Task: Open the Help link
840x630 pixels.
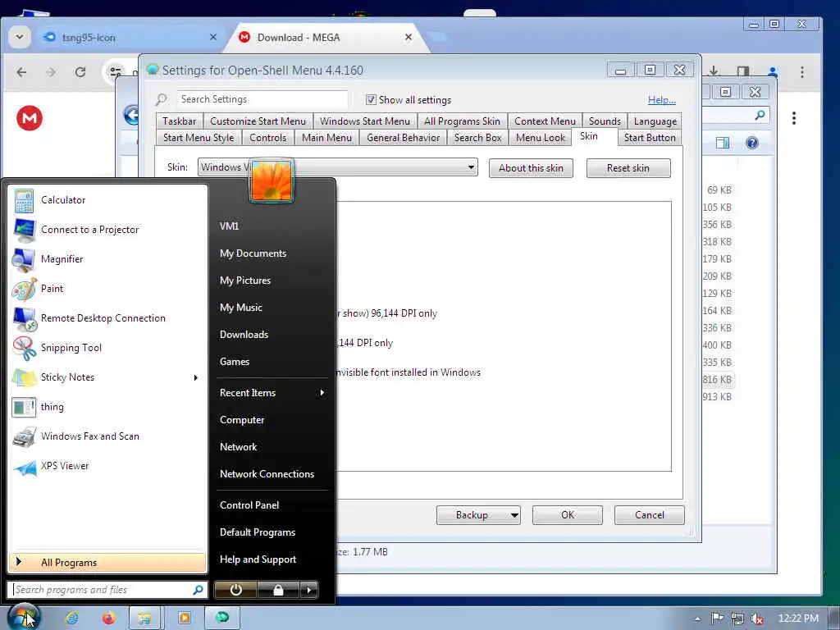Action: (x=662, y=99)
